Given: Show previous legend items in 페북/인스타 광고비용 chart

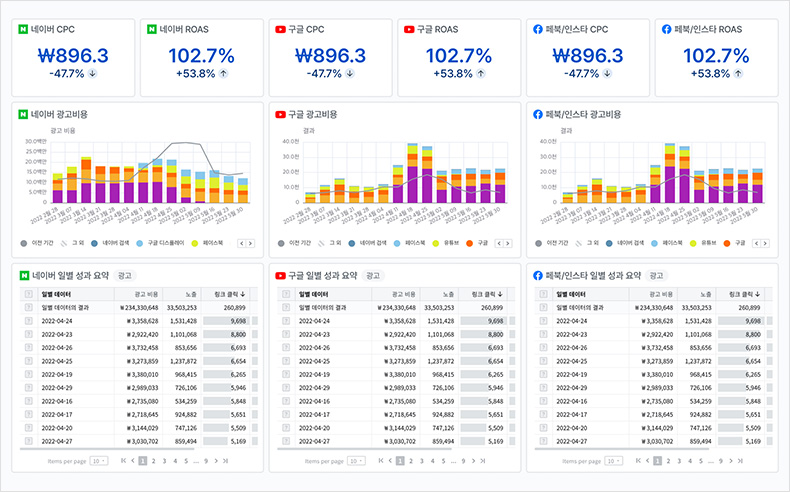Looking at the screenshot, I should (x=757, y=243).
